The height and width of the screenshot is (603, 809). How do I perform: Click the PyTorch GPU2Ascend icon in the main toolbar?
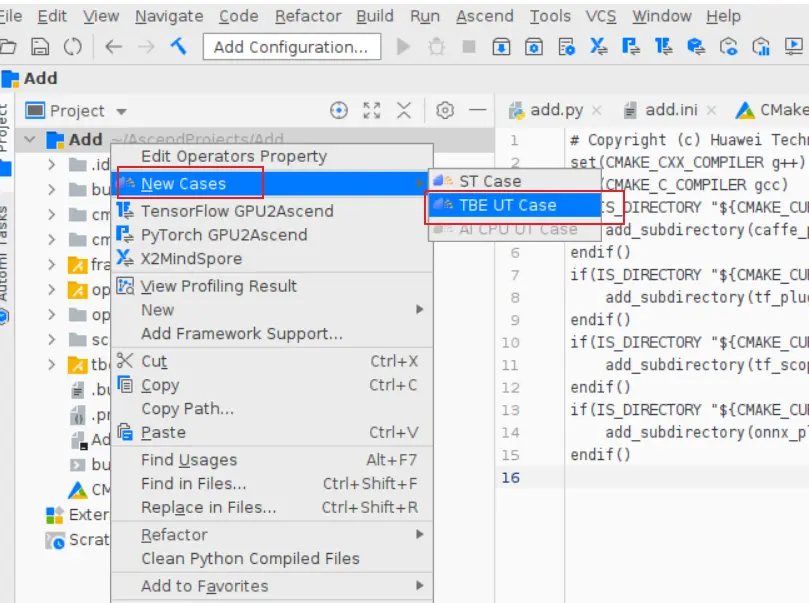(x=631, y=46)
